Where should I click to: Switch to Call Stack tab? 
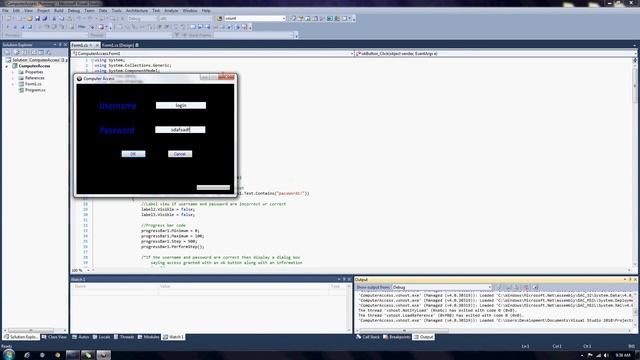pyautogui.click(x=368, y=337)
